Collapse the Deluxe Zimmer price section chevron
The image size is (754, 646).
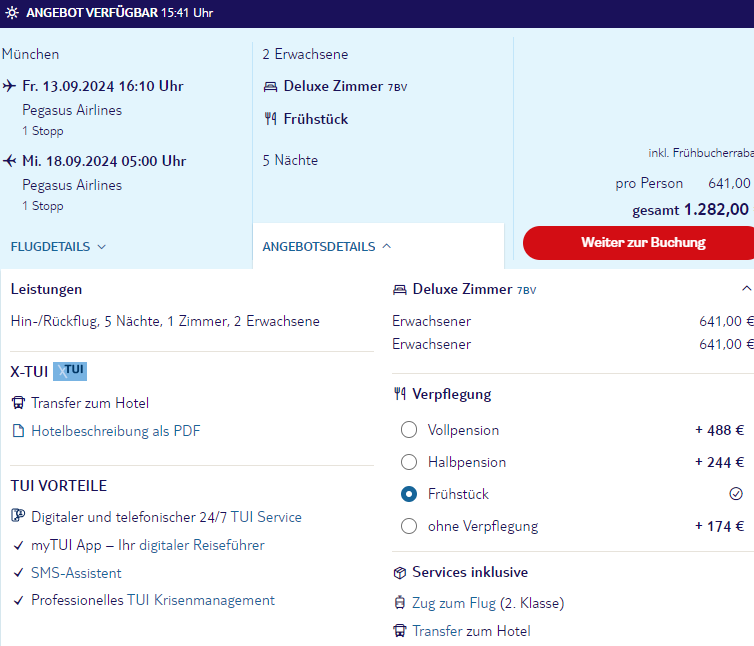746,289
